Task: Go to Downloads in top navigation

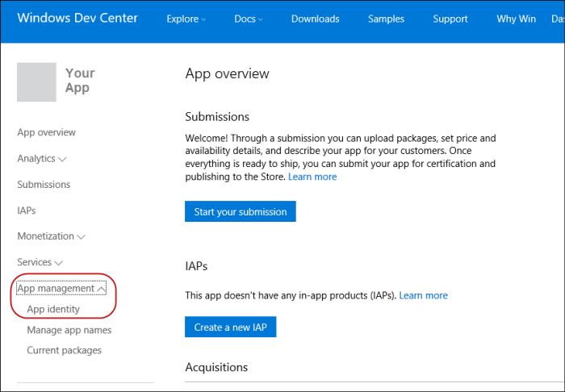Action: (315, 19)
